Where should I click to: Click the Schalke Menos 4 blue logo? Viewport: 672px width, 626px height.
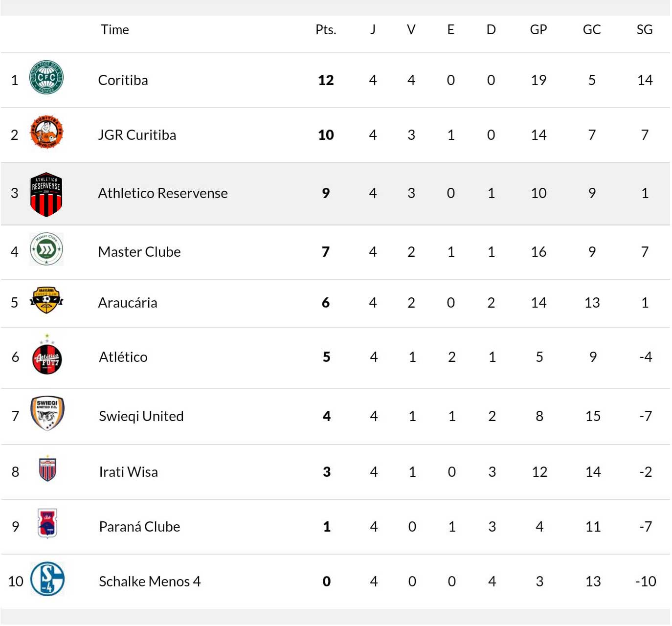click(x=47, y=579)
